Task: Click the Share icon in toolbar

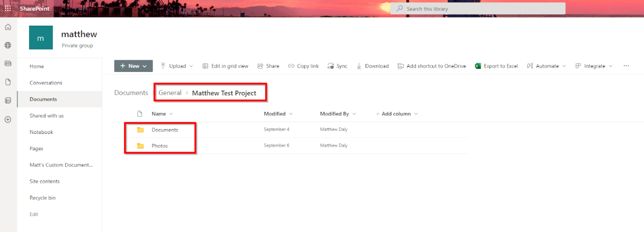Action: [x=260, y=66]
